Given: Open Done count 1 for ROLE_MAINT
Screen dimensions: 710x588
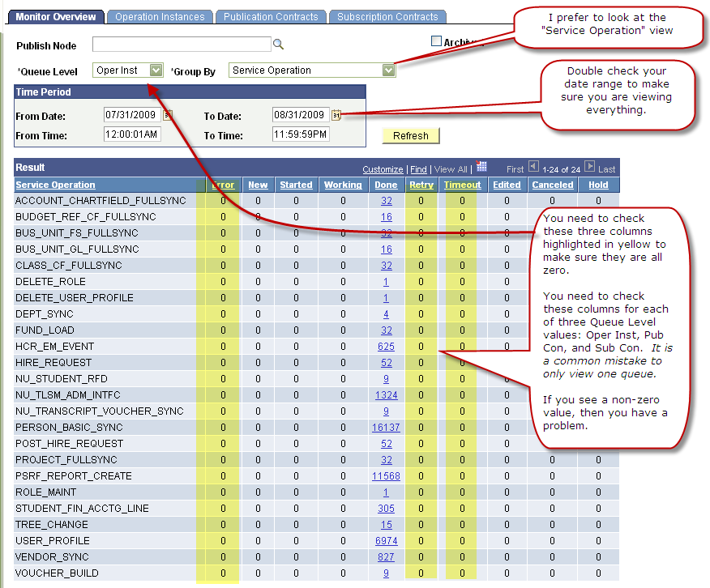Looking at the screenshot, I should pos(386,492).
